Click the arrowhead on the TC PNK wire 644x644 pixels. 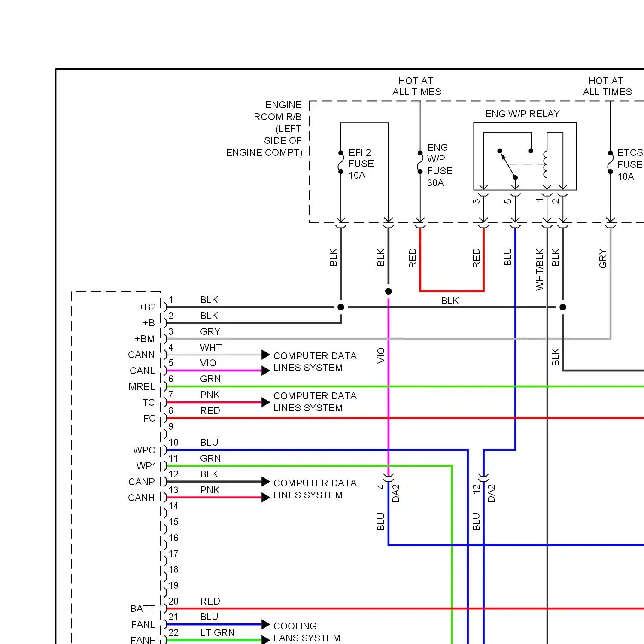266,402
